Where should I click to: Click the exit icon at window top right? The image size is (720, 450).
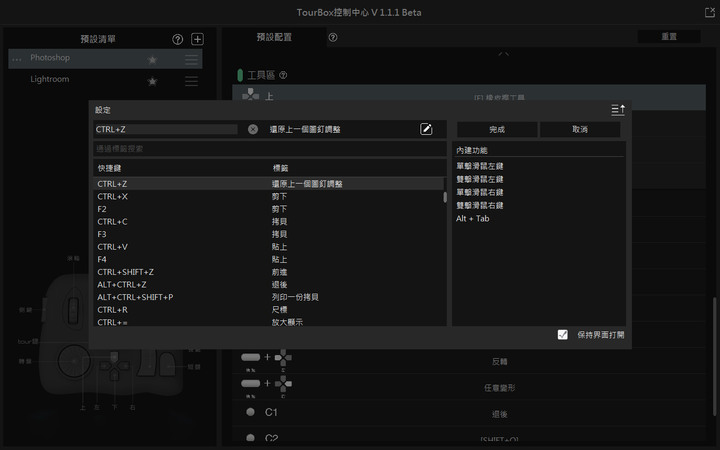click(710, 12)
